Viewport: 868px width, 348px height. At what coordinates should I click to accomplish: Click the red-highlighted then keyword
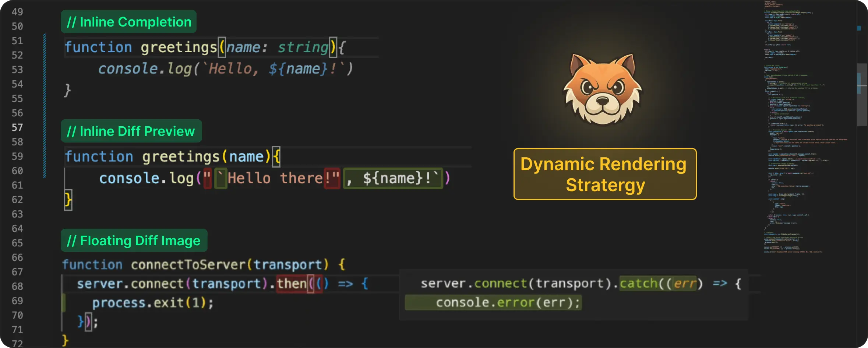tap(292, 284)
